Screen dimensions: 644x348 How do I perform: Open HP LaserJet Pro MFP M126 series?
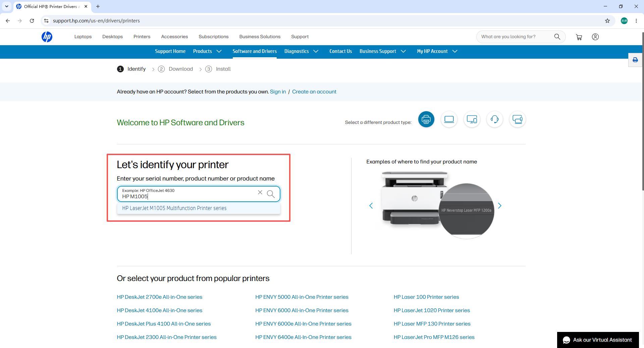coord(434,337)
